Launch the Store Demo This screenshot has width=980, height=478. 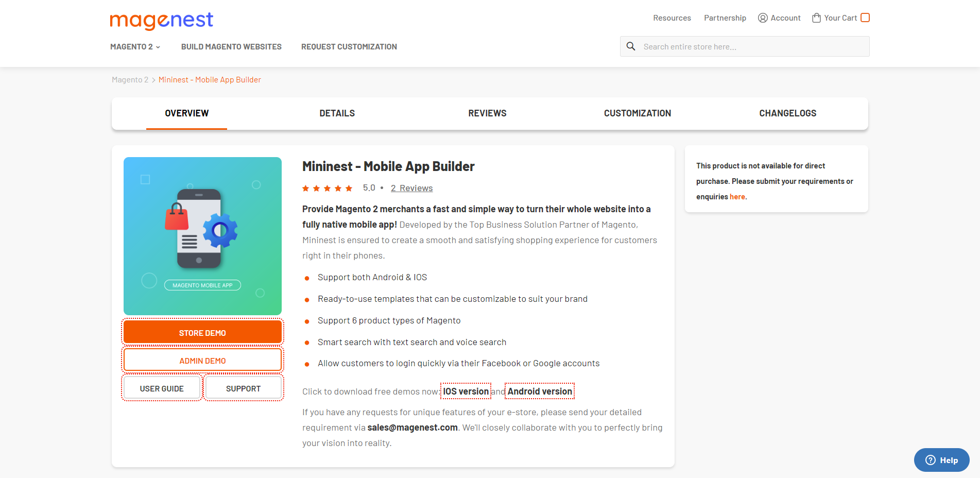pyautogui.click(x=202, y=333)
